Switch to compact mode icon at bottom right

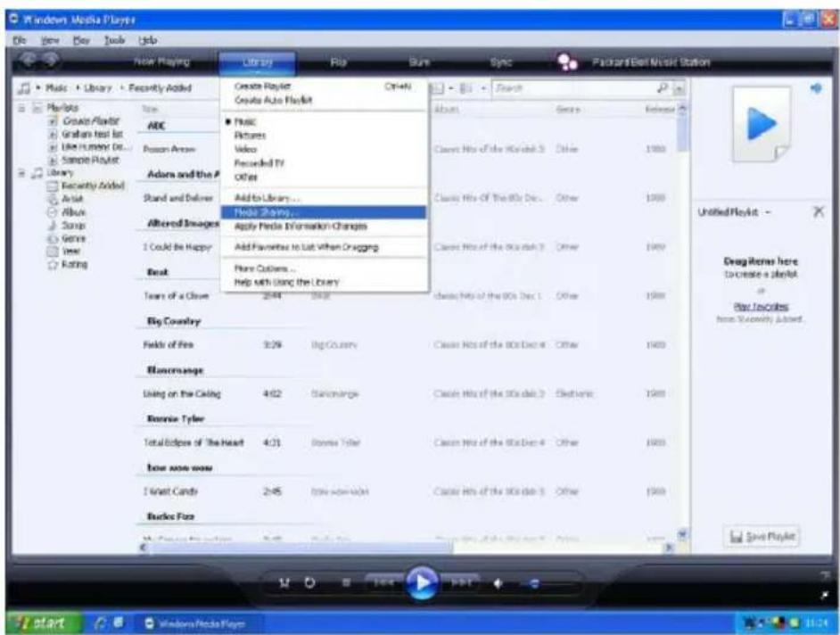pyautogui.click(x=826, y=595)
